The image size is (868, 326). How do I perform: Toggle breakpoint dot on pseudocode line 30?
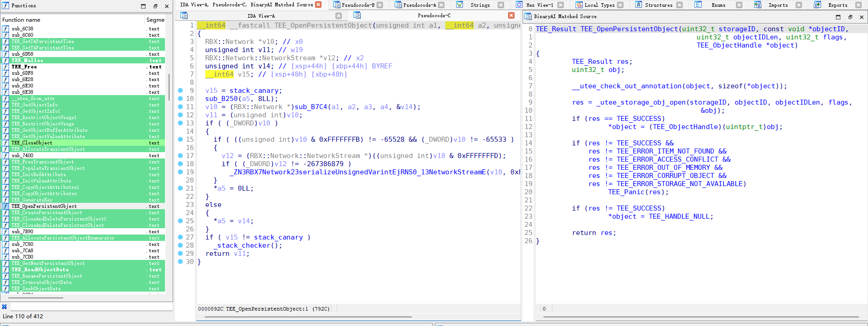[x=180, y=262]
